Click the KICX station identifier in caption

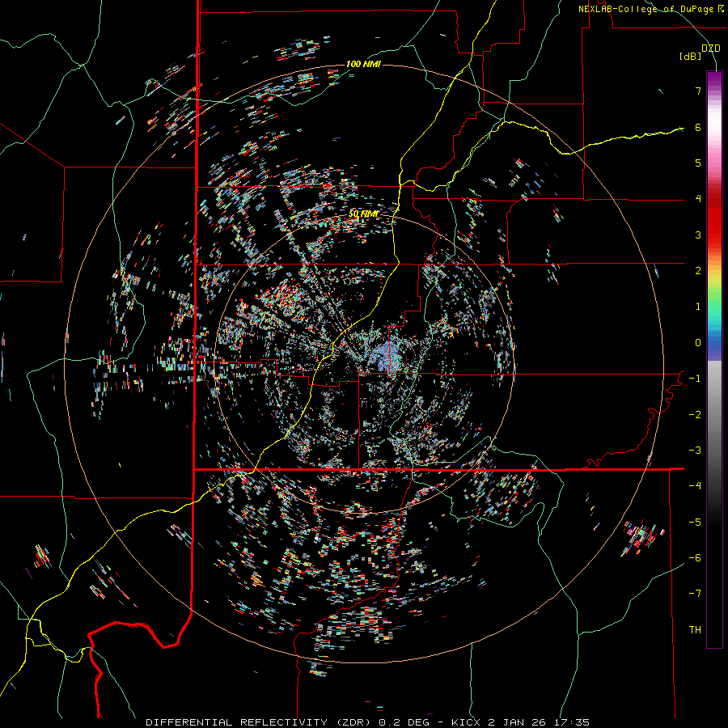pyautogui.click(x=464, y=722)
